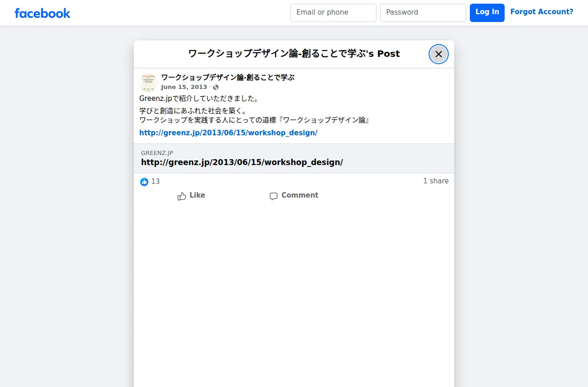Viewport: 588px width, 387px height.
Task: Open the Forgot Account? link
Action: pyautogui.click(x=542, y=12)
